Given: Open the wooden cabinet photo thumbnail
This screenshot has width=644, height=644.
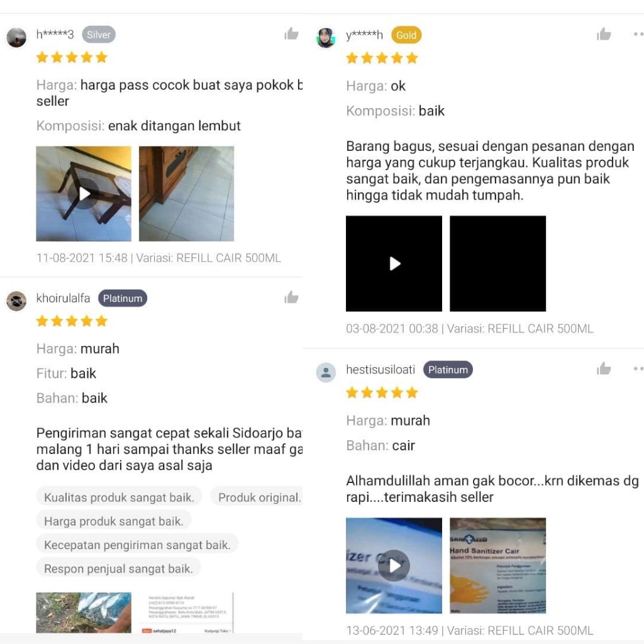Looking at the screenshot, I should pos(186,194).
